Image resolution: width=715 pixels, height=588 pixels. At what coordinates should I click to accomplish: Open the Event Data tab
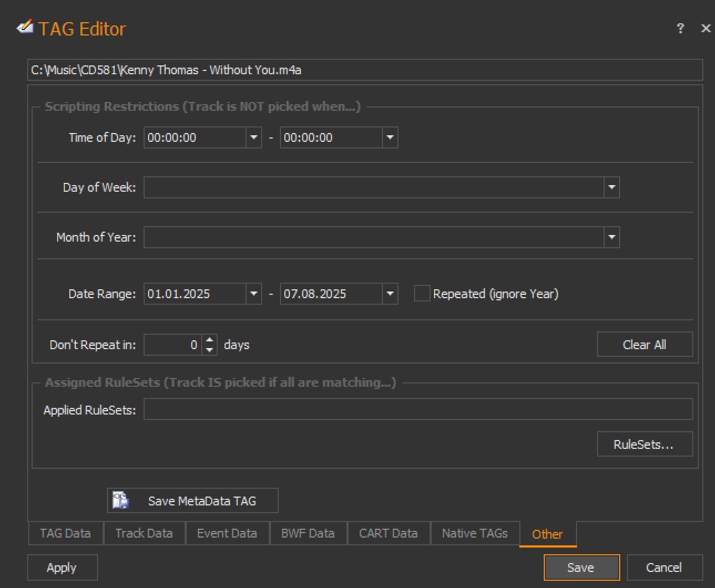[227, 534]
